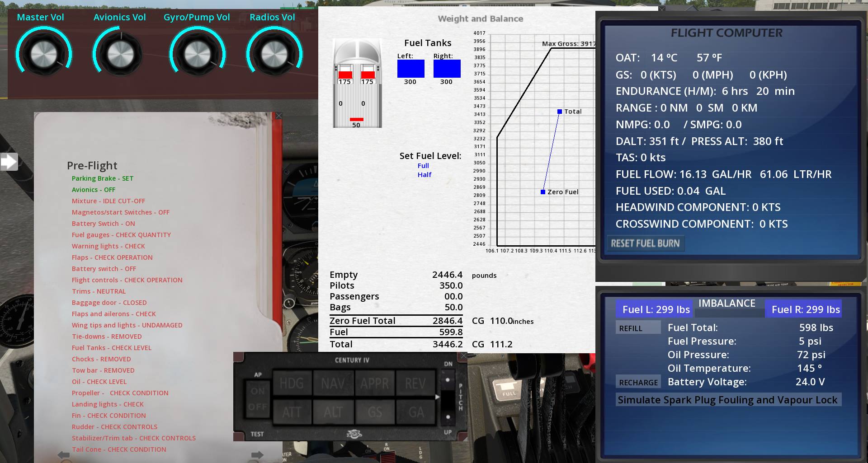Click Flaps - CHECK OPERATION checklist line
The height and width of the screenshot is (463, 868).
(x=112, y=257)
